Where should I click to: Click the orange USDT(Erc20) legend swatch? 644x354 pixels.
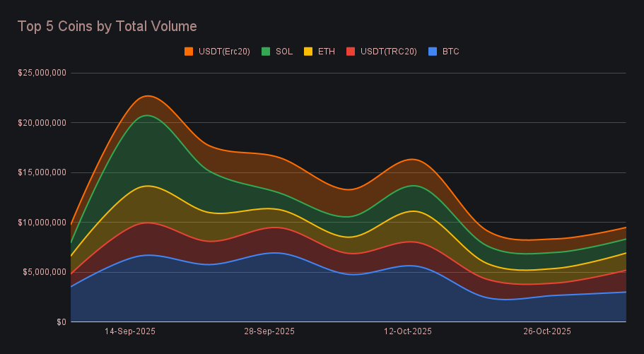click(189, 52)
